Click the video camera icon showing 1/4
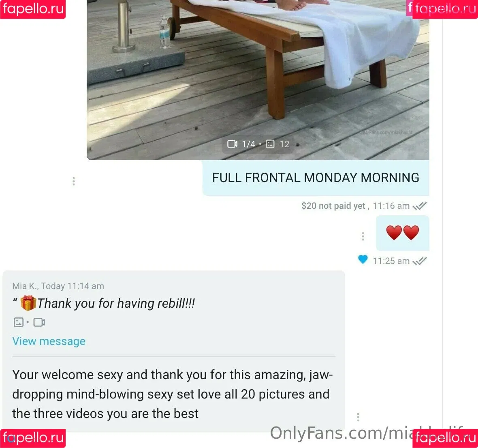This screenshot has width=478, height=448. (x=232, y=144)
